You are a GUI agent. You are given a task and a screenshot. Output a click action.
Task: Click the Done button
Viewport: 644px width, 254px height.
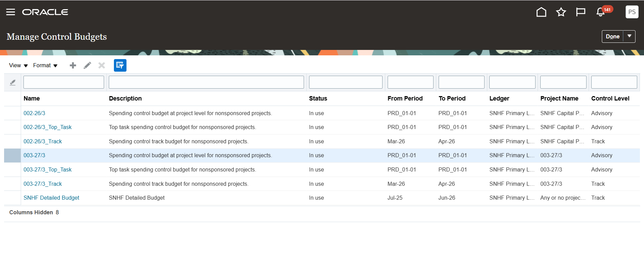(612, 36)
